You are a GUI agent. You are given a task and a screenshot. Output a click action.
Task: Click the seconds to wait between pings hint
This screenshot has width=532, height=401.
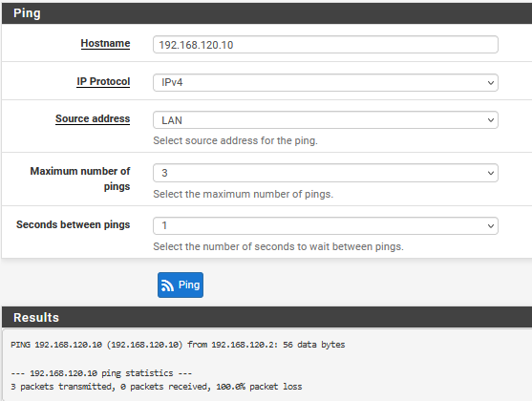(x=278, y=246)
